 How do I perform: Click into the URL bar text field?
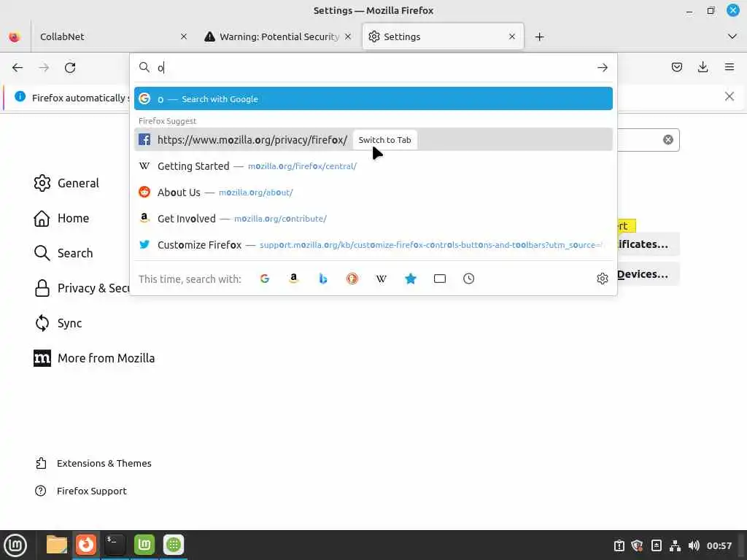374,68
